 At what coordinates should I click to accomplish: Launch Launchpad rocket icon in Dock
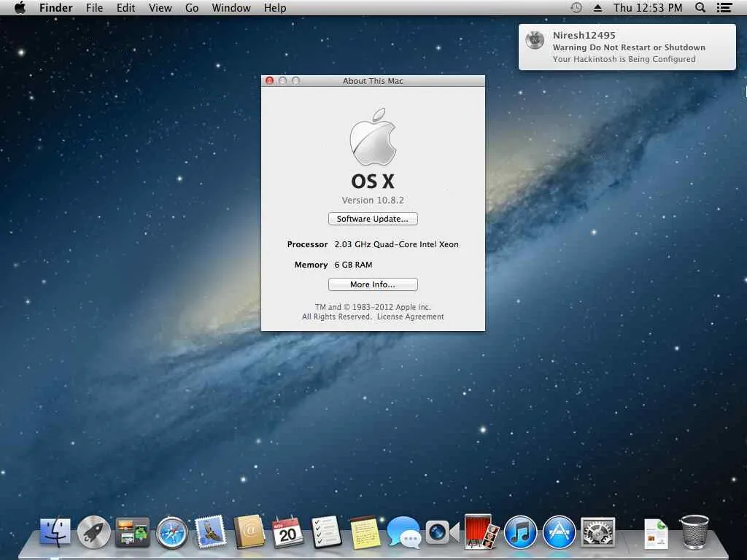(x=94, y=532)
